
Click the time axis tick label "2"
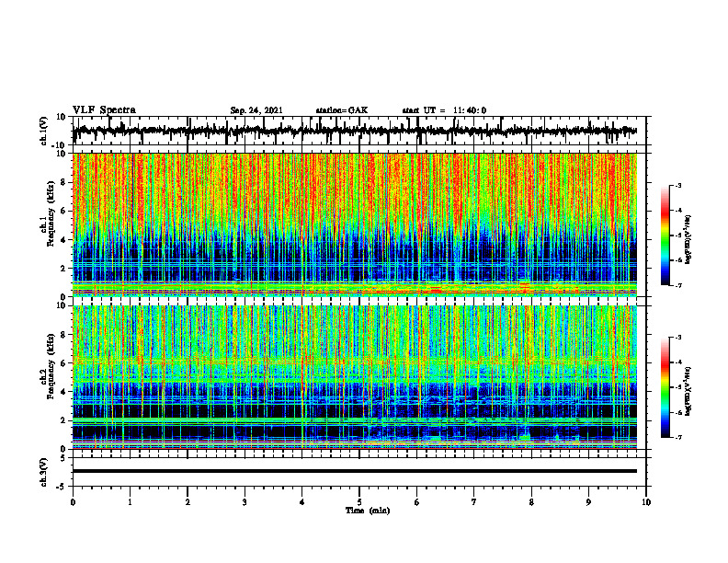tap(188, 502)
